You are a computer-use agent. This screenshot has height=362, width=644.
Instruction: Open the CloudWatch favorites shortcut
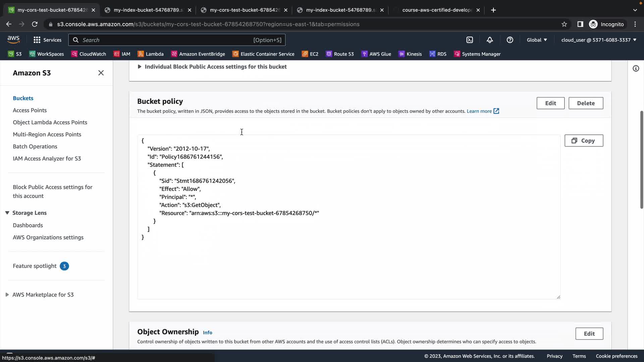coord(89,54)
